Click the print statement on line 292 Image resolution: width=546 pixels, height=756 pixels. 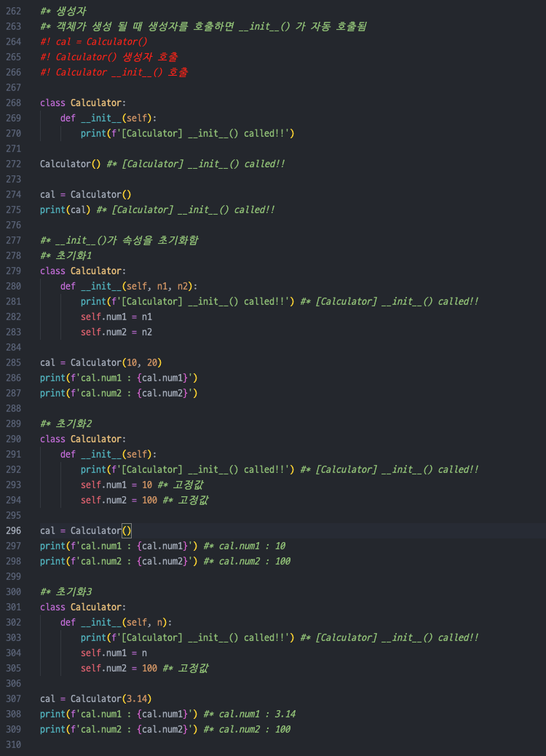[x=187, y=469]
